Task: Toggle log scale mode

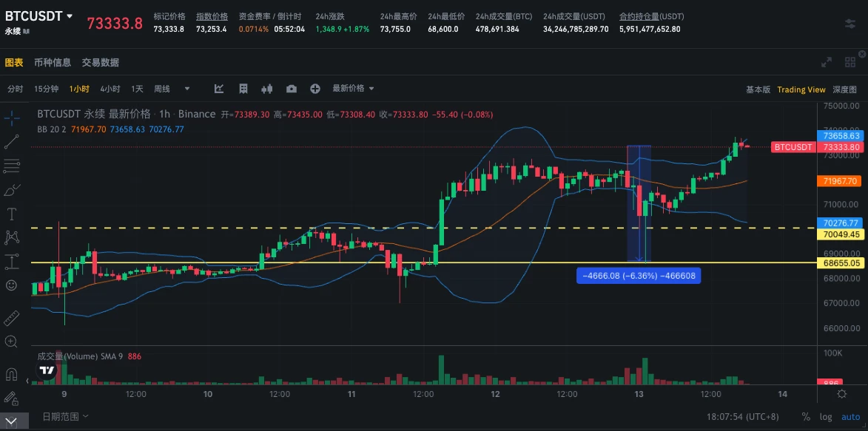Action: click(825, 417)
